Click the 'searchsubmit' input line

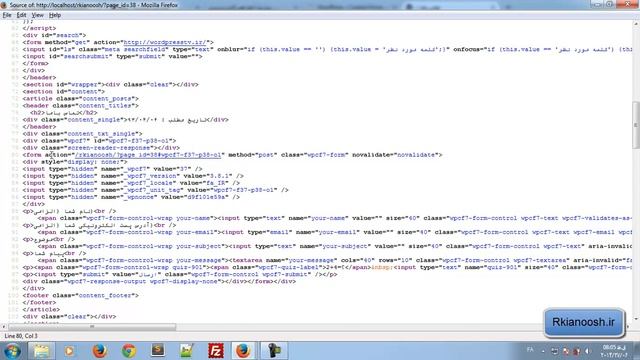click(x=112, y=56)
